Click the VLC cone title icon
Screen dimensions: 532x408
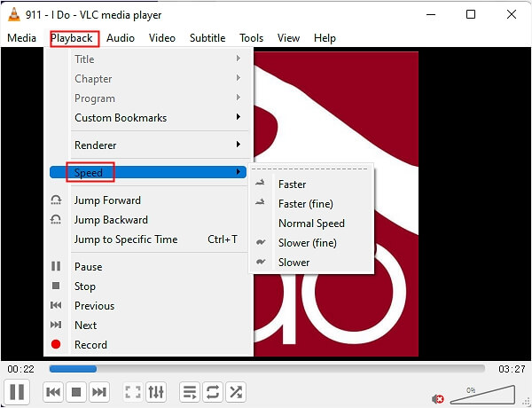(14, 14)
